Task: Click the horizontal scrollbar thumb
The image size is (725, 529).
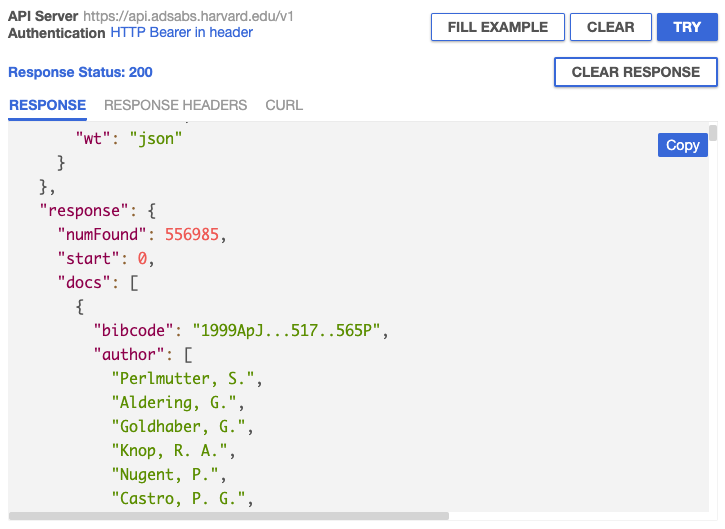Action: [228, 516]
